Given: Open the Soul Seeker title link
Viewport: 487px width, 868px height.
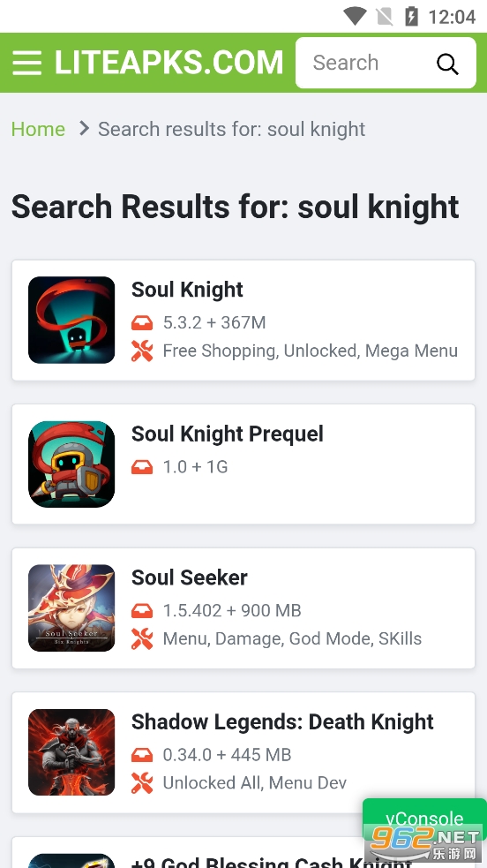Looking at the screenshot, I should click(190, 577).
